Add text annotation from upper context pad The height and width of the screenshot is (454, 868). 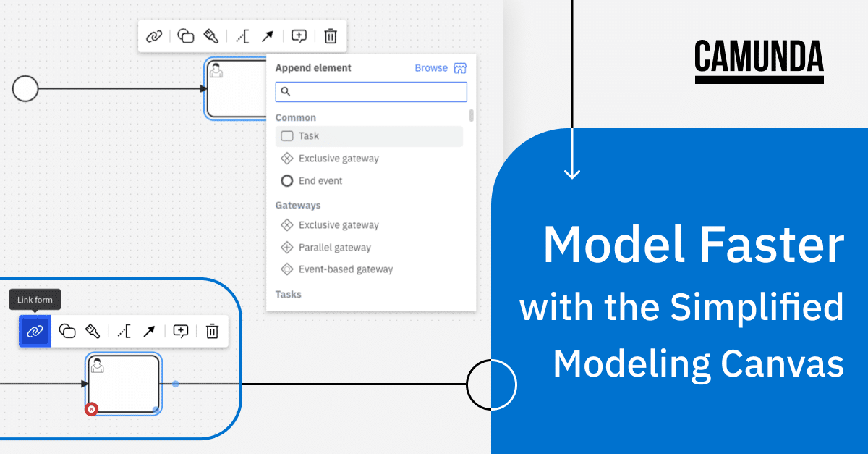tap(242, 36)
